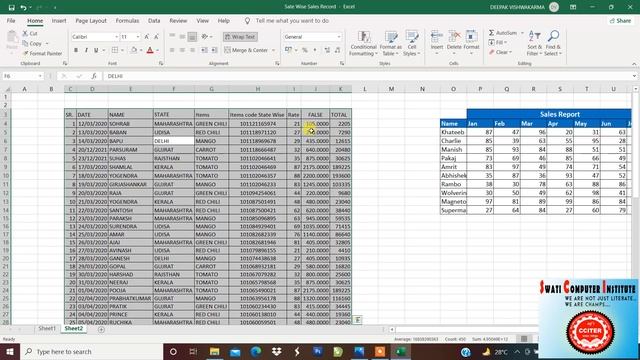Click Increase Font Size icon
This screenshot has width=640, height=360.
147,37
